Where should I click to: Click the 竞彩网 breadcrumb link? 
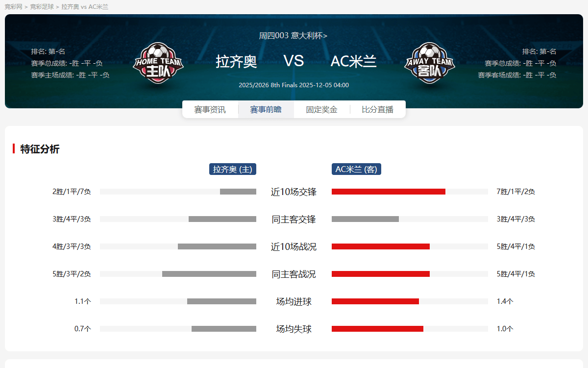click(x=13, y=7)
